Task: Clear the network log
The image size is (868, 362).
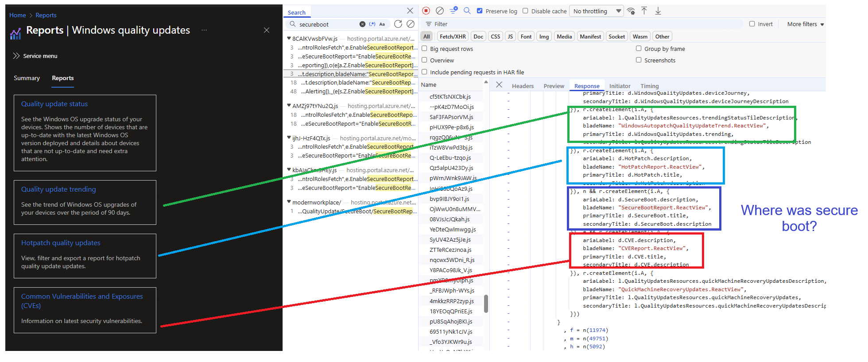Action: pyautogui.click(x=439, y=11)
